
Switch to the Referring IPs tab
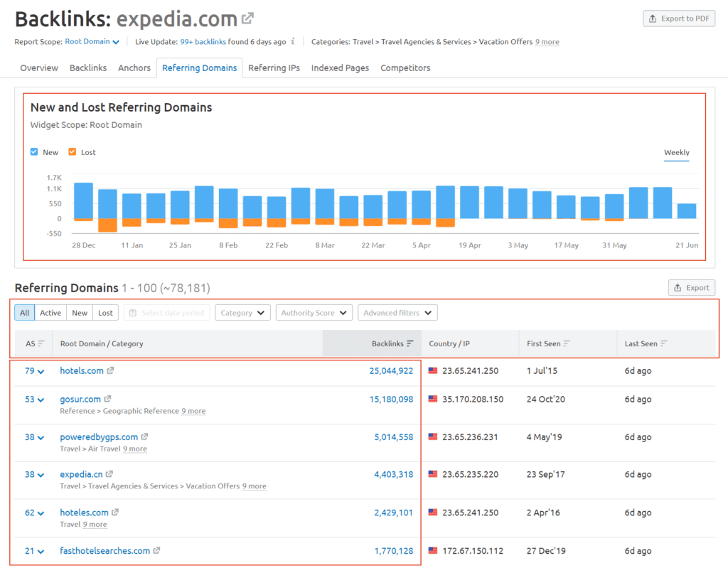274,68
